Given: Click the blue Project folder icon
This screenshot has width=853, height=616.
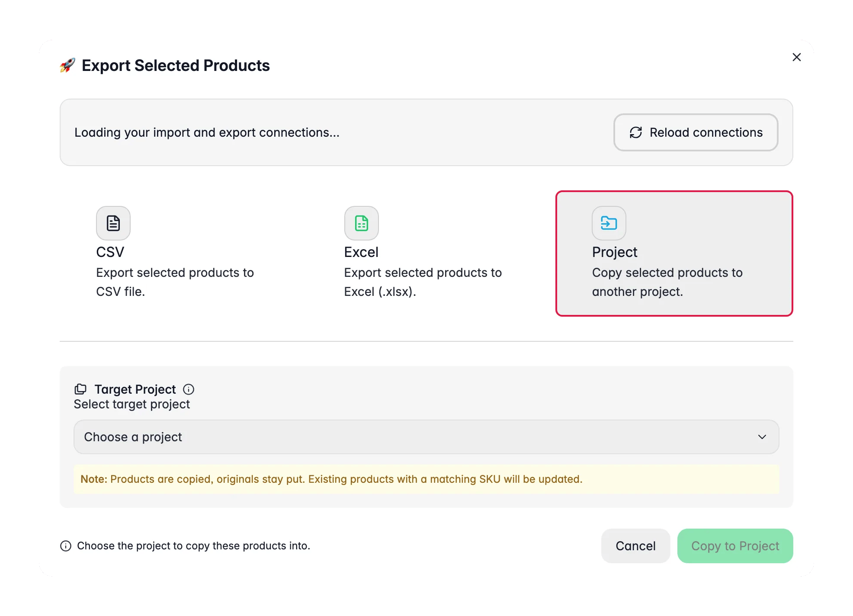Looking at the screenshot, I should point(609,223).
